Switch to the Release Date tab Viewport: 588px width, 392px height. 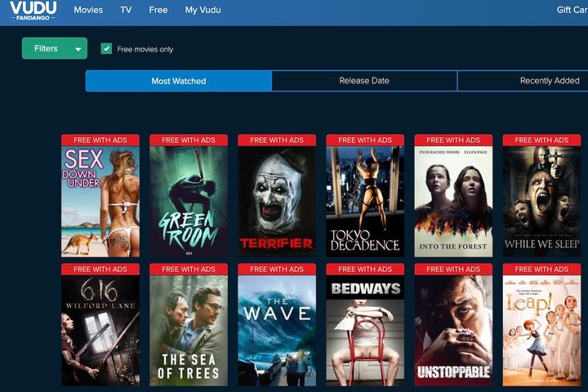[364, 81]
